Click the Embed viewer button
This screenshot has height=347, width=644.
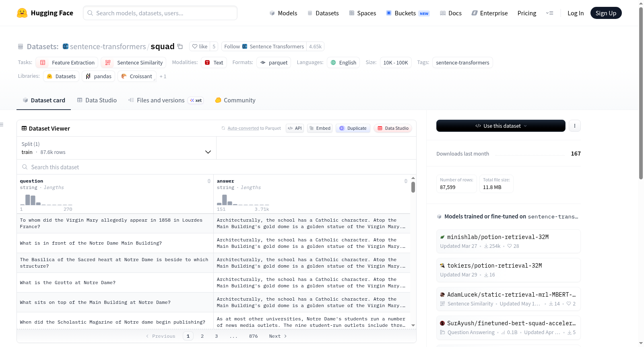(320, 128)
